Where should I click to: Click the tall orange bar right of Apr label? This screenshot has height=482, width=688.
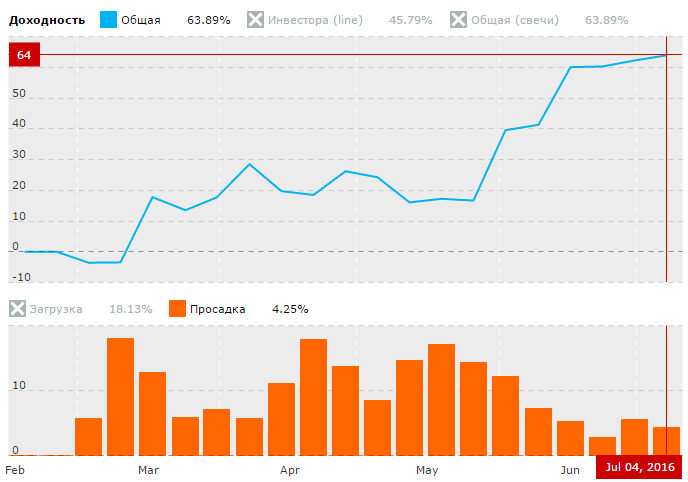click(313, 397)
